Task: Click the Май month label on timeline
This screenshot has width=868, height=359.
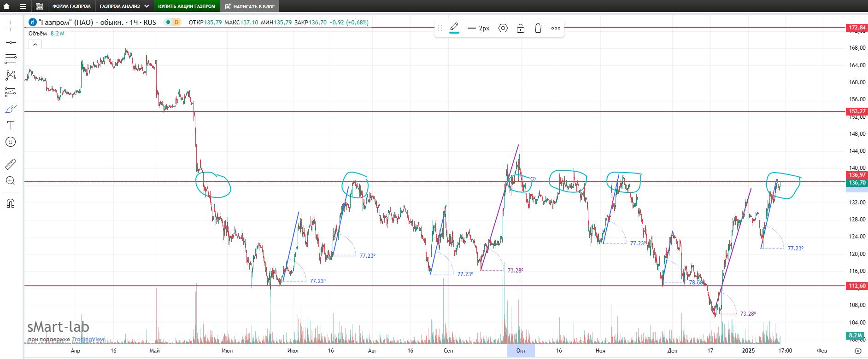Action: point(155,351)
